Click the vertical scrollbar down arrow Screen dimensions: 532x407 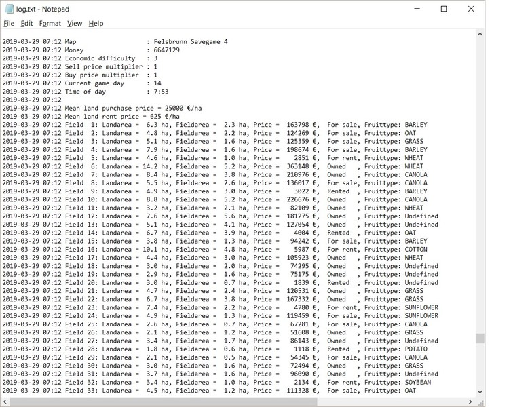point(480,392)
